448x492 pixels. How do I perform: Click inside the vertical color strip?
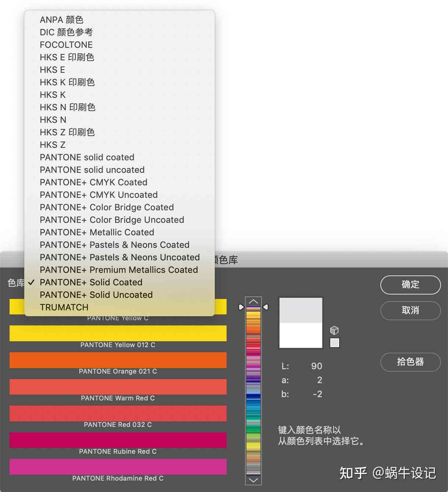(253, 391)
